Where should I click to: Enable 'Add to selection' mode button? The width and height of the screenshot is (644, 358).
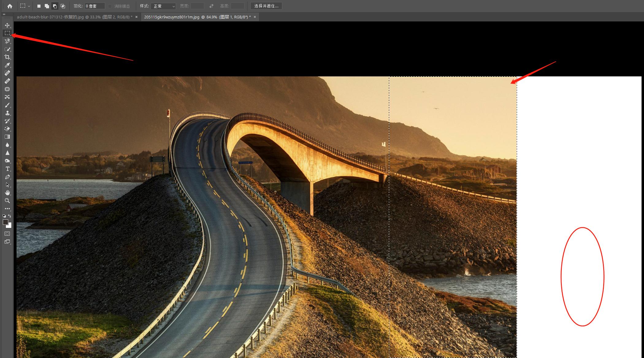tap(47, 6)
